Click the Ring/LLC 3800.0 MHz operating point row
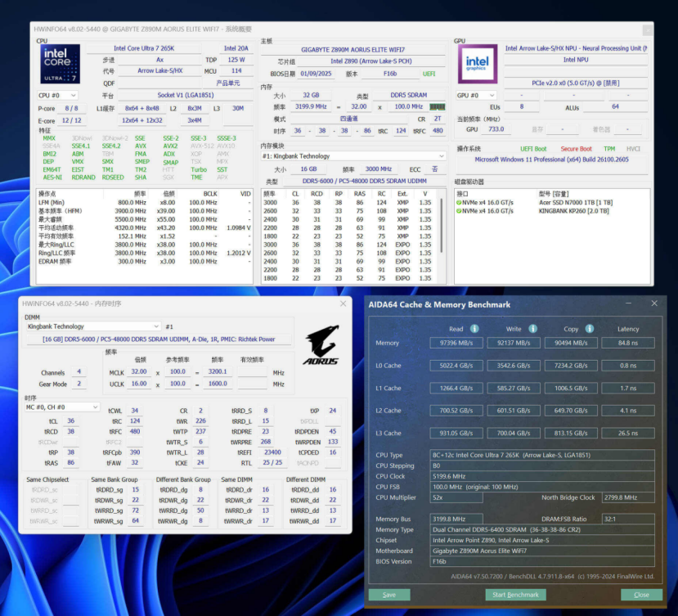This screenshot has height=616, width=678. pos(145,253)
